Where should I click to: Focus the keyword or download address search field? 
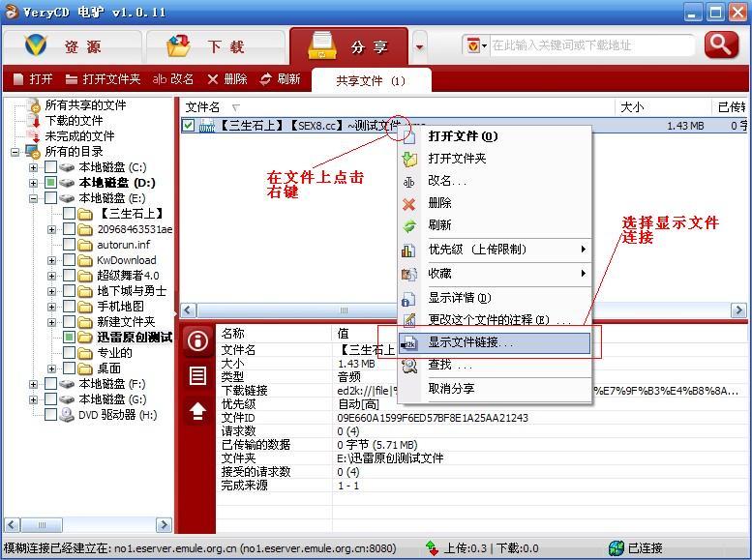click(x=591, y=45)
